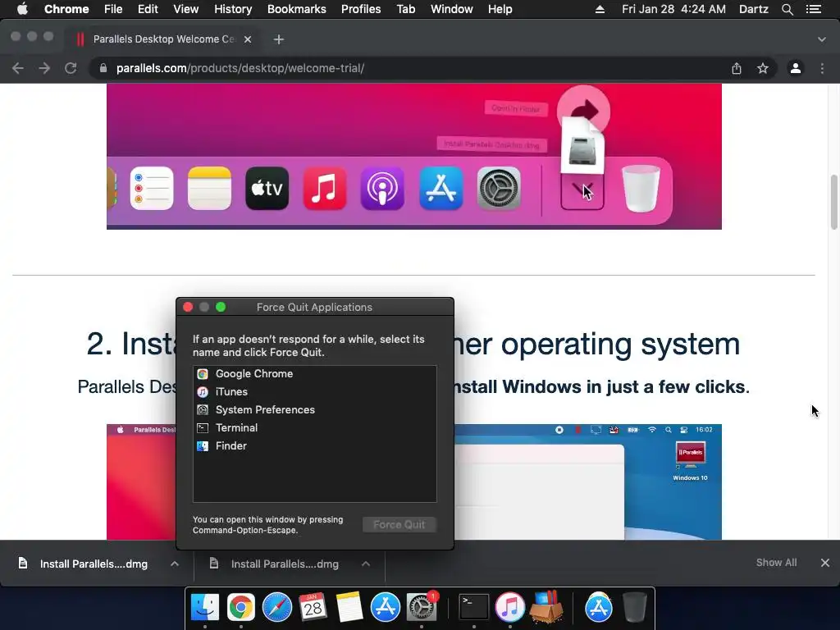Viewport: 840px width, 630px height.
Task: Click the Dartz user name
Action: [x=754, y=9]
